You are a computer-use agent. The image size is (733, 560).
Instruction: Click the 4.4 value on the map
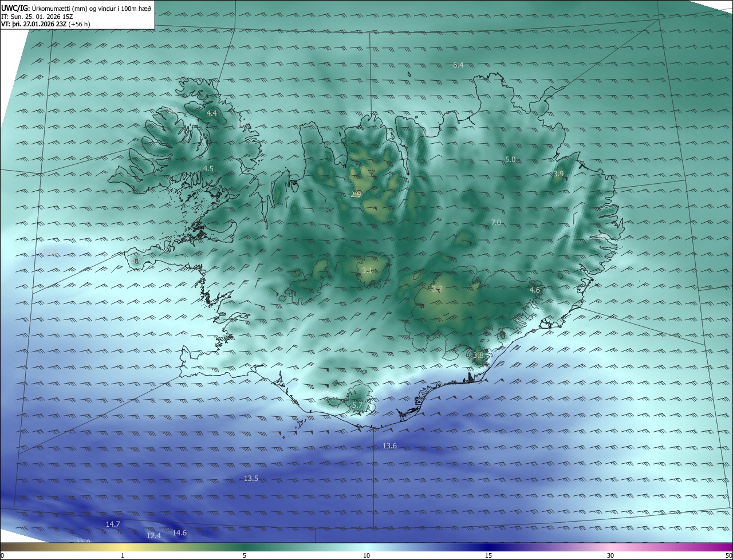(212, 113)
